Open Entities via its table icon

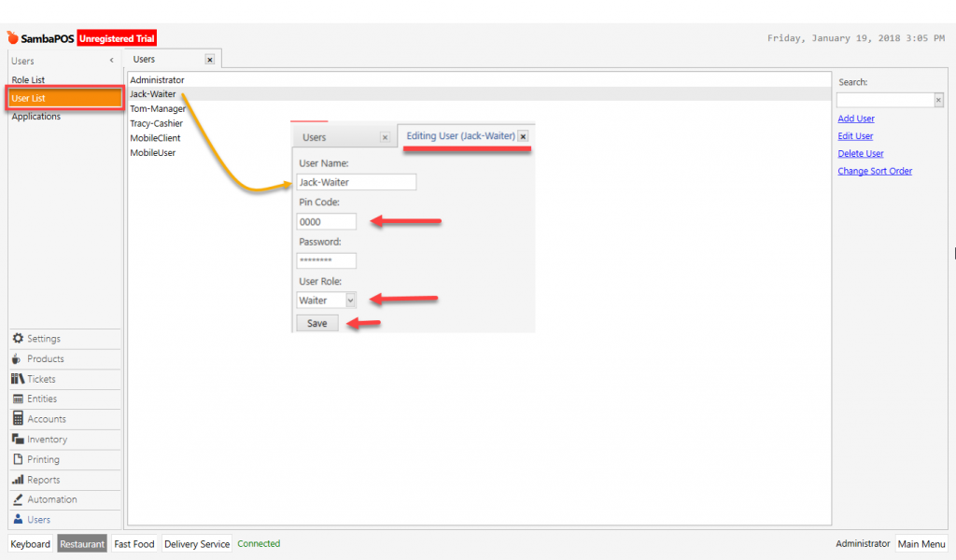[x=18, y=399]
